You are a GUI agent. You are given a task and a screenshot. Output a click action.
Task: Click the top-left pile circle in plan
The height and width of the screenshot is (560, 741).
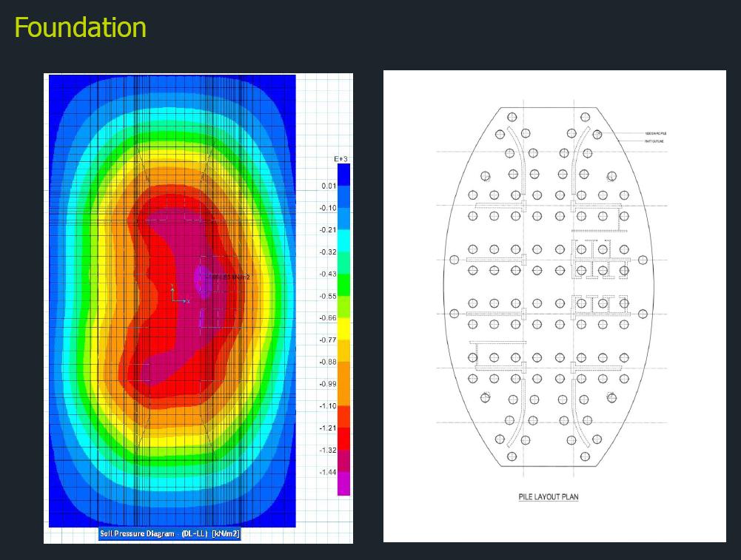pos(512,117)
